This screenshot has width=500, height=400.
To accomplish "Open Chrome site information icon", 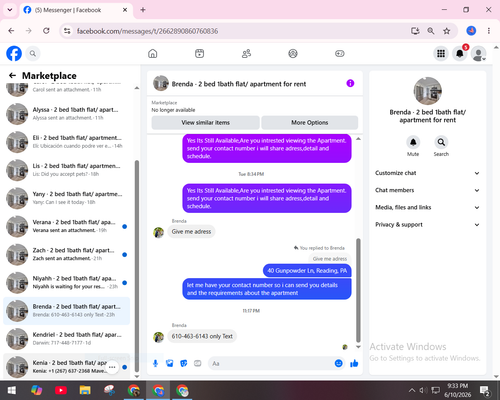I will 67,31.
